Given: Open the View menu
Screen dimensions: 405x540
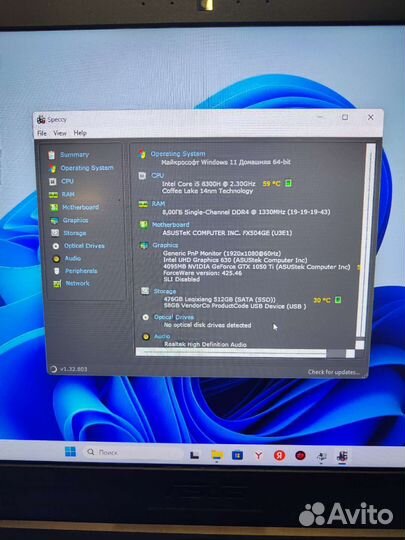Looking at the screenshot, I should 60,133.
